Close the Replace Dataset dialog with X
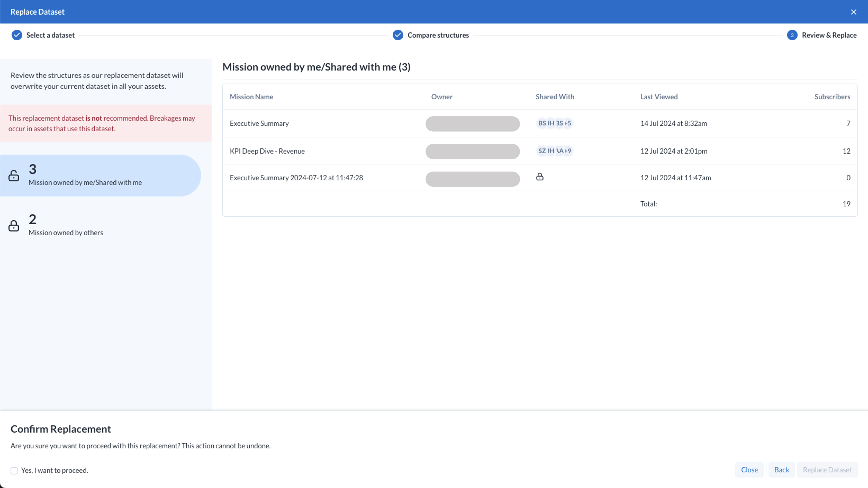 pyautogui.click(x=853, y=12)
